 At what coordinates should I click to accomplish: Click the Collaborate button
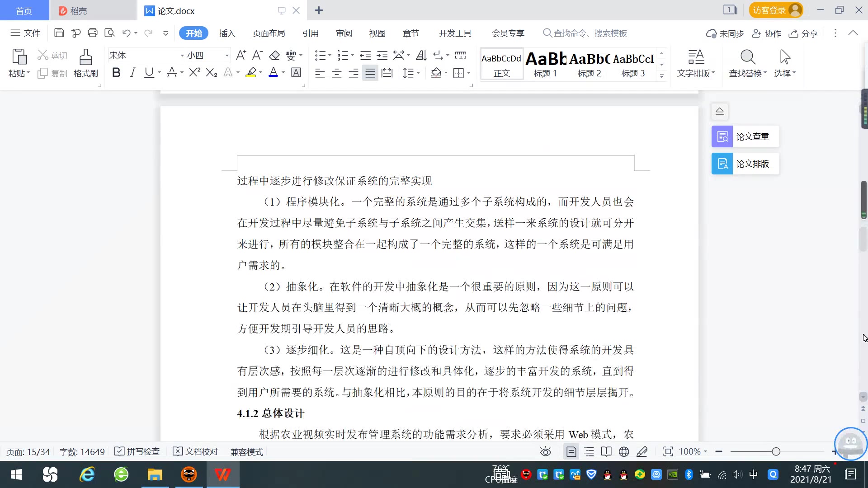[x=767, y=33]
